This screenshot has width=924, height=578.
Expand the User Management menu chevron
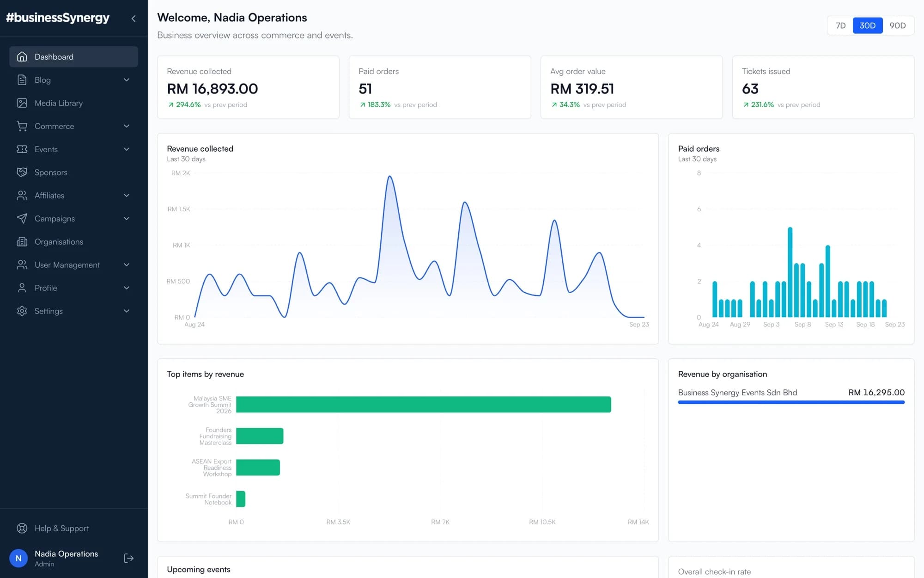coord(127,264)
